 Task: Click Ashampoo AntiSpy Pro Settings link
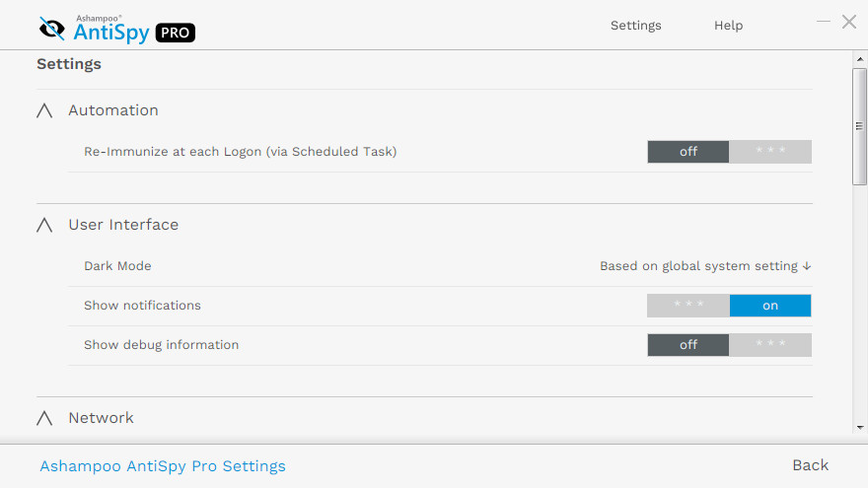pos(163,466)
